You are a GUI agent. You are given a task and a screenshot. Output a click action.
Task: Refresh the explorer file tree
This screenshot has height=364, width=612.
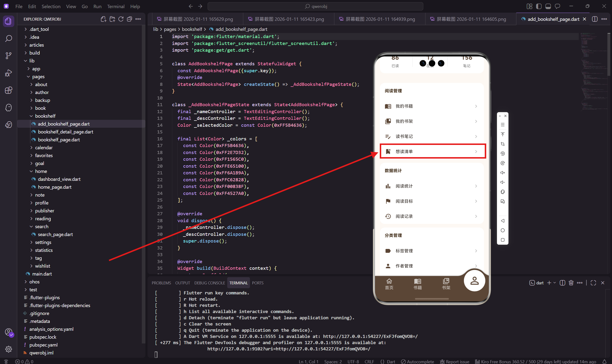point(121,19)
